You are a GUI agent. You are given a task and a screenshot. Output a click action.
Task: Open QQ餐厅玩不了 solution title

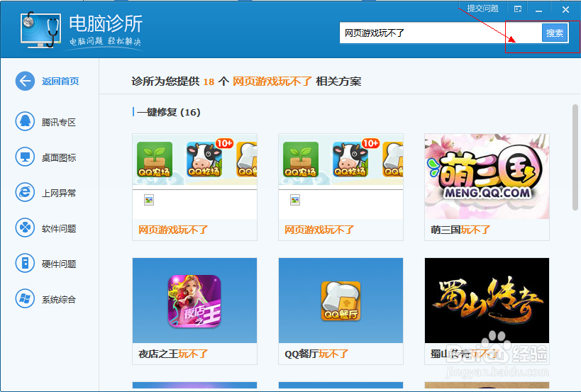pos(316,354)
